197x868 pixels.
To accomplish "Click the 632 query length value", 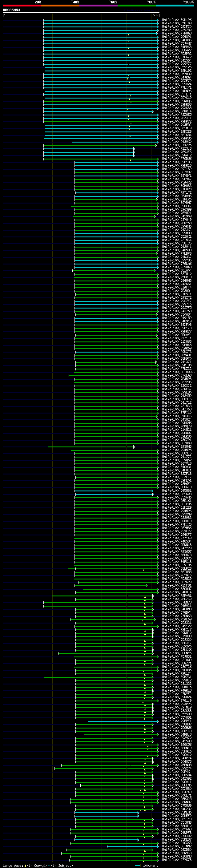I will click(155, 15).
